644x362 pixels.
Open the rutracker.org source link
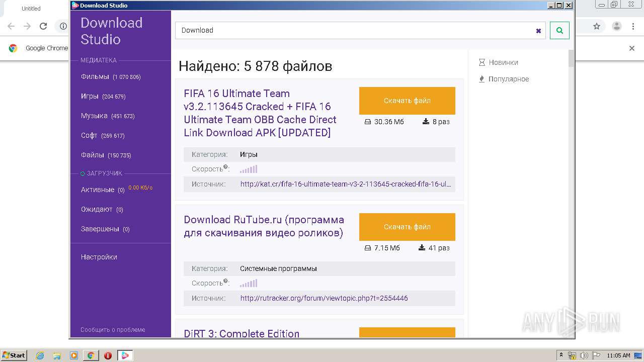(324, 298)
